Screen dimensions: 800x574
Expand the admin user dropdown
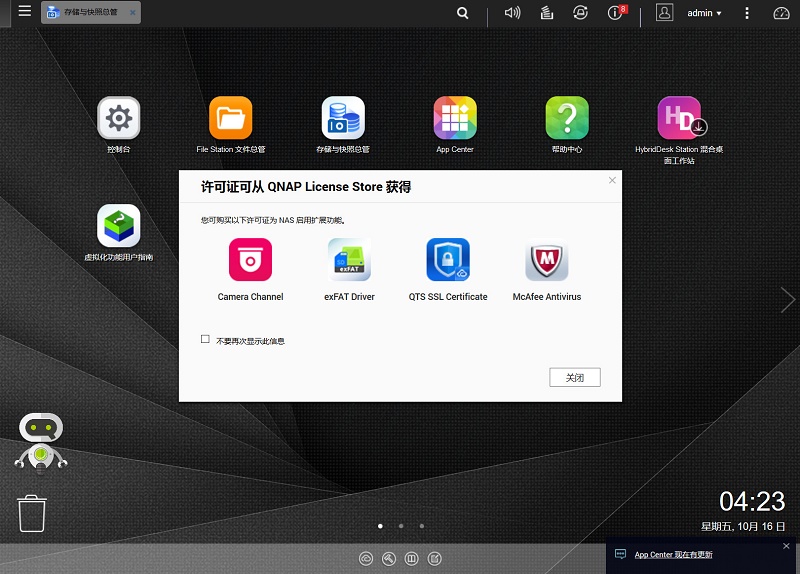[704, 13]
